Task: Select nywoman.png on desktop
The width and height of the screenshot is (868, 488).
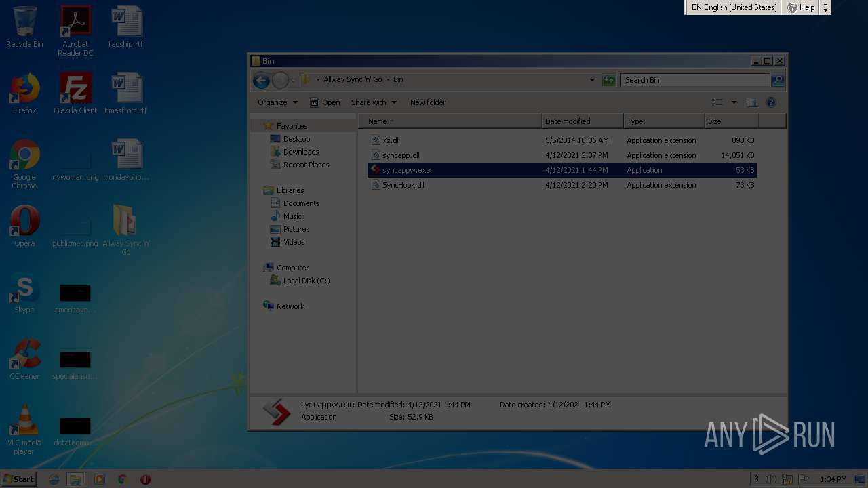Action: tap(75, 166)
